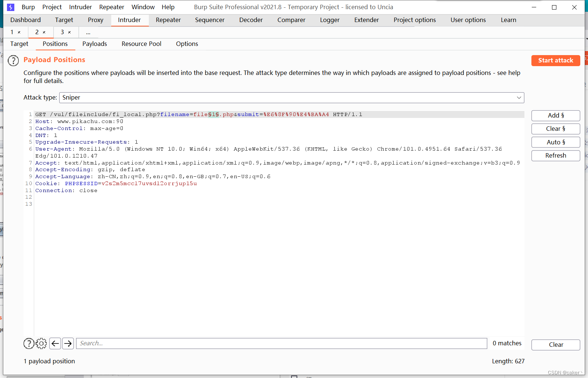
Task: Select the Intruder main tab
Action: pyautogui.click(x=129, y=20)
